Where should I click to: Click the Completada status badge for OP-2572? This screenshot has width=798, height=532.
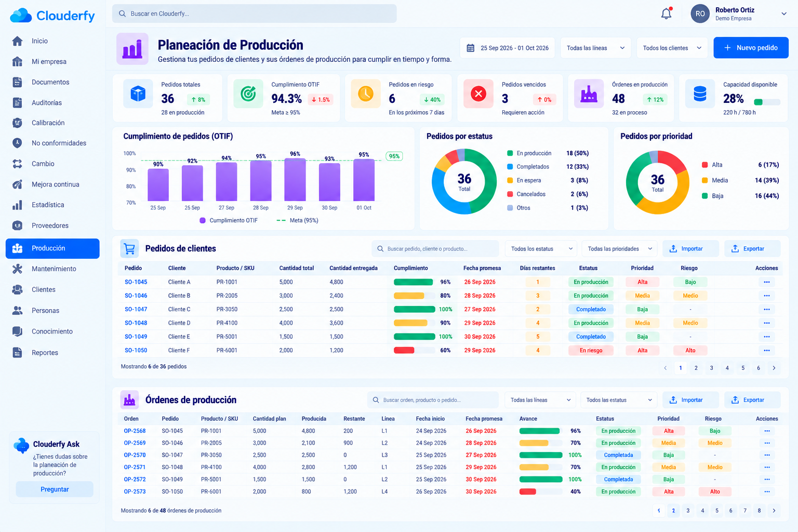coord(618,480)
